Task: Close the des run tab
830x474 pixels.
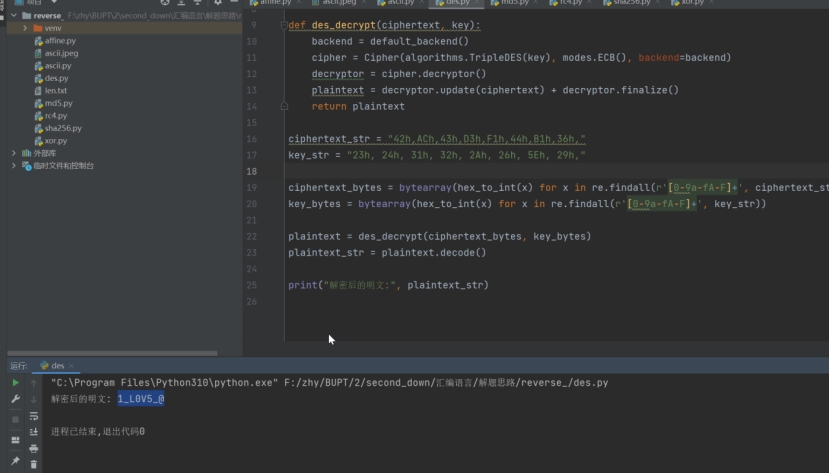Action: pyautogui.click(x=71, y=365)
